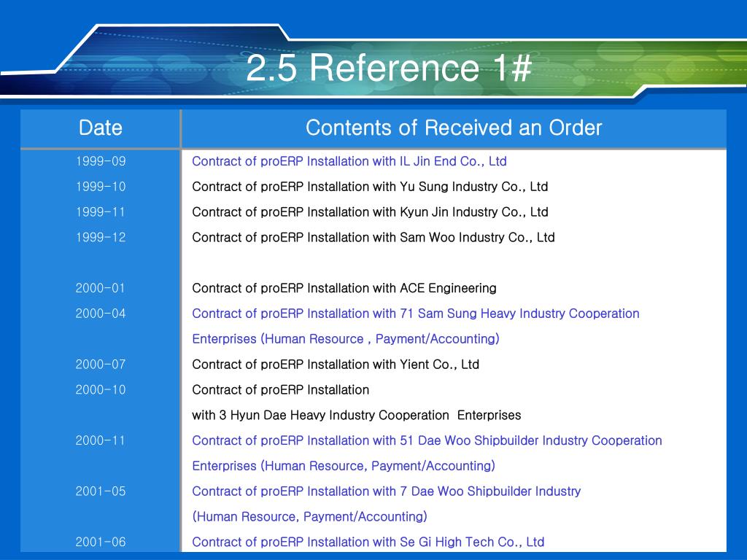Select the Sam Woo Industry contract line
Screen dimensions: 747x560
pos(373,237)
